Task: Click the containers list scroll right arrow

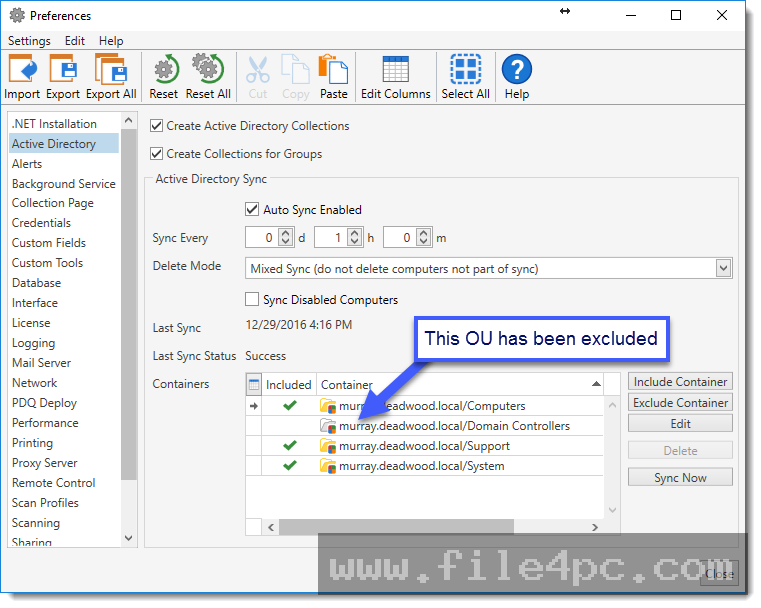Action: 595,527
